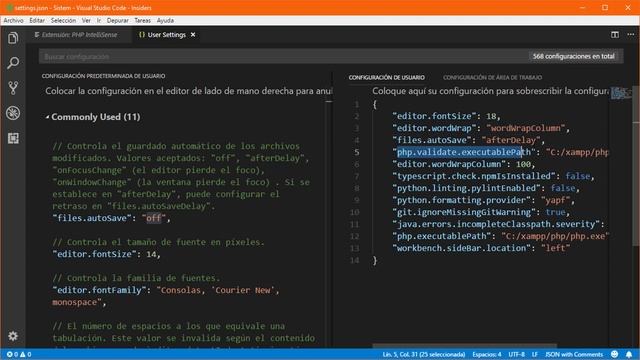Image resolution: width=640 pixels, height=360 pixels.
Task: Open the Ayuda menu
Action: pyautogui.click(x=165, y=20)
